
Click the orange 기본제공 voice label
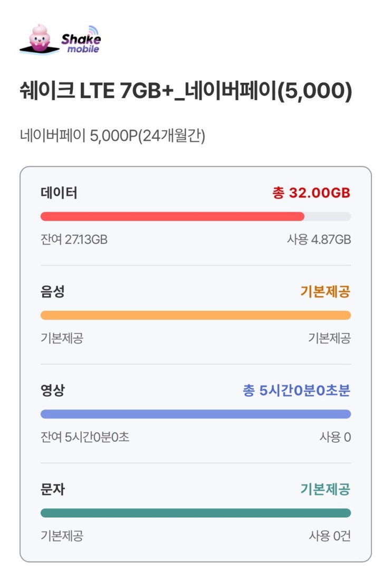coord(325,292)
